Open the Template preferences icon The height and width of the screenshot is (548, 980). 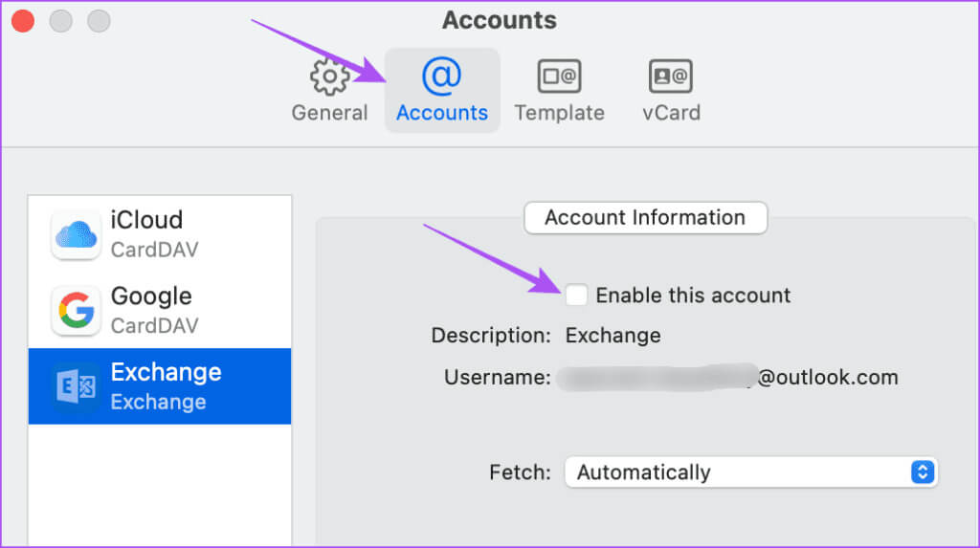(559, 77)
